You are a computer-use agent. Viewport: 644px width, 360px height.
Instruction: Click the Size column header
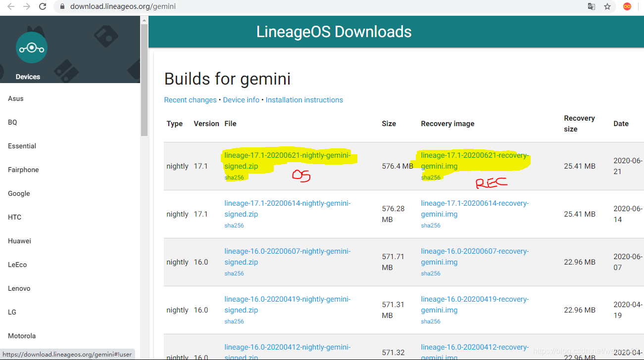point(389,124)
